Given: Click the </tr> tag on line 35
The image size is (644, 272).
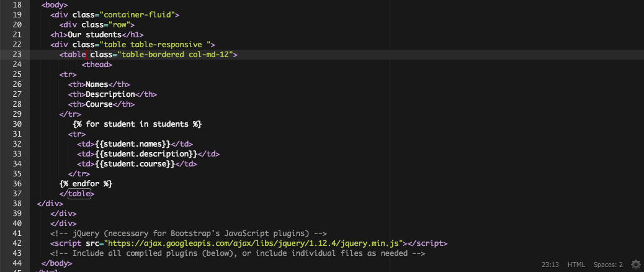Looking at the screenshot, I should tap(79, 174).
